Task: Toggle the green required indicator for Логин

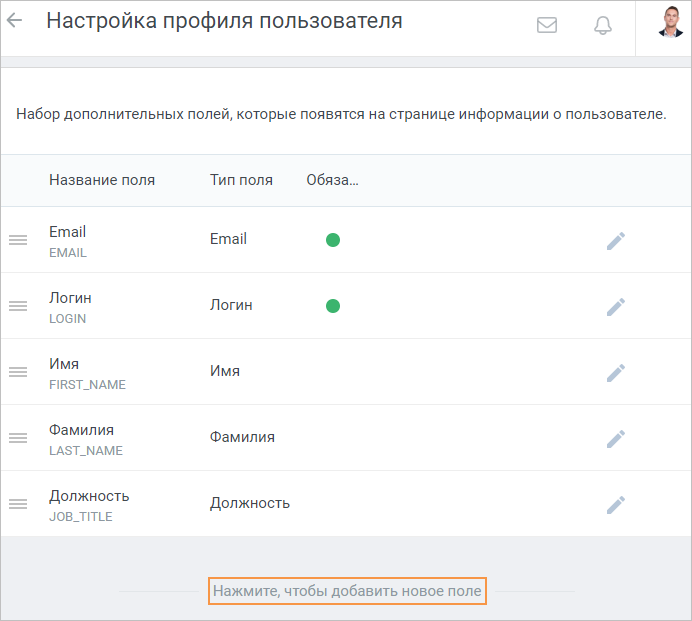Action: point(333,305)
